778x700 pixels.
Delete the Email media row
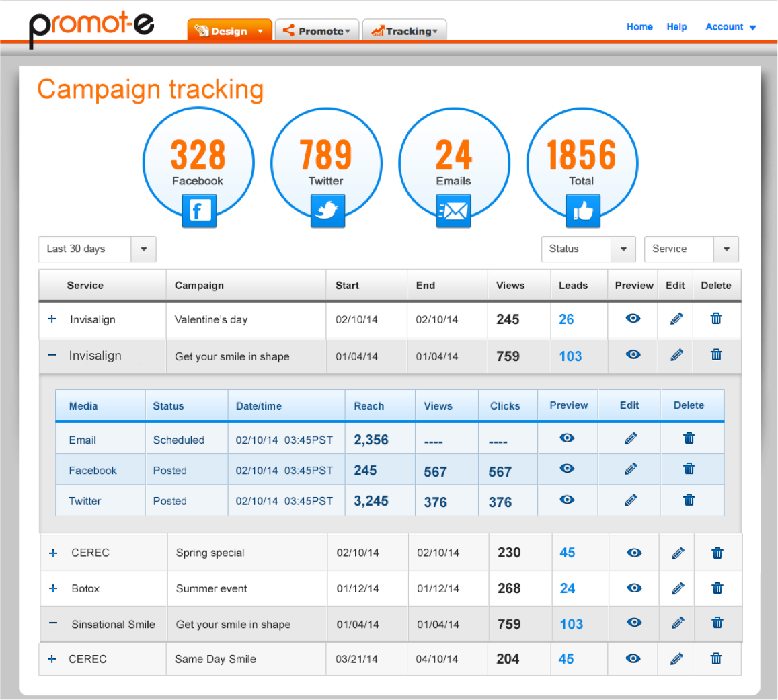click(x=689, y=438)
